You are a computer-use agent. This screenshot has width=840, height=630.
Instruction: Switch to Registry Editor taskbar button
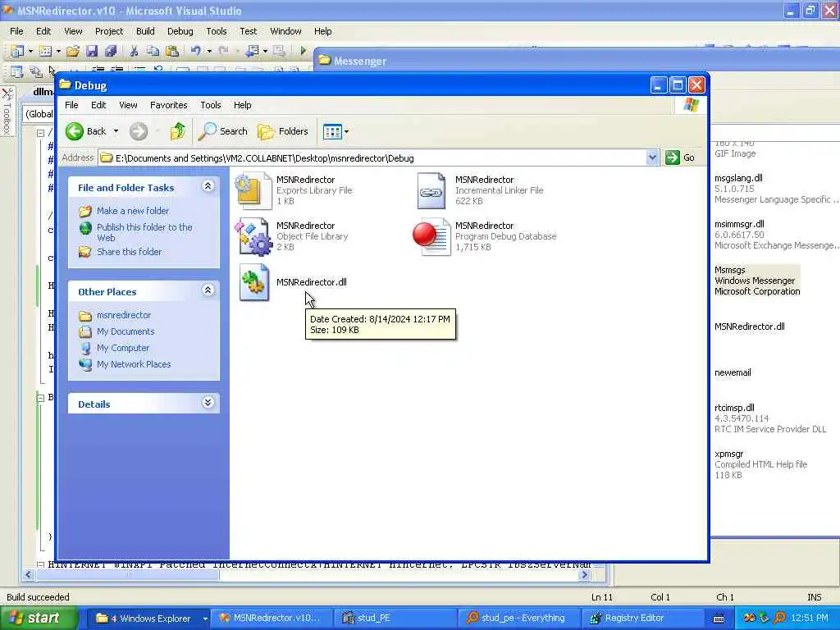pos(643,619)
